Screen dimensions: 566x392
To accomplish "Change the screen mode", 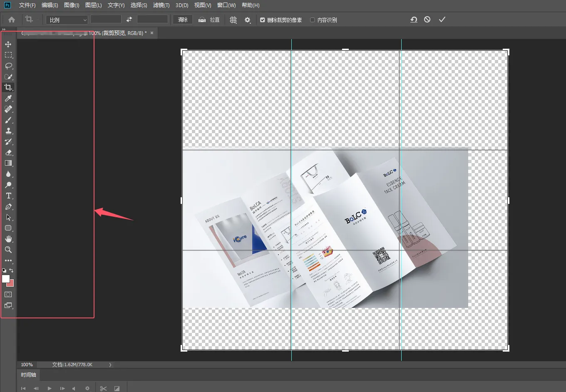I will tap(8, 305).
